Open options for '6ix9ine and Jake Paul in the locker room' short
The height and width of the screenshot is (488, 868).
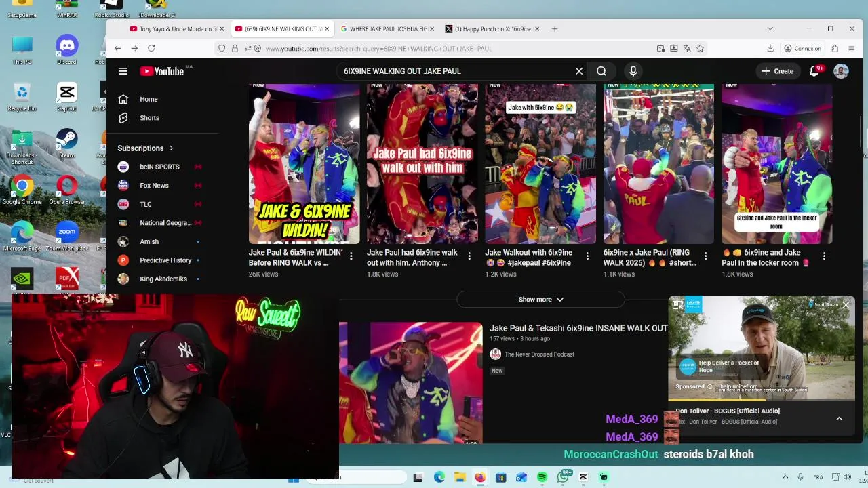[x=824, y=256]
